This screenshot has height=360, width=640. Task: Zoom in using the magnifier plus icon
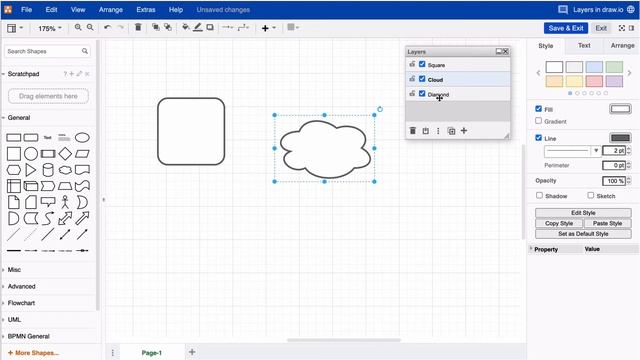pyautogui.click(x=78, y=27)
